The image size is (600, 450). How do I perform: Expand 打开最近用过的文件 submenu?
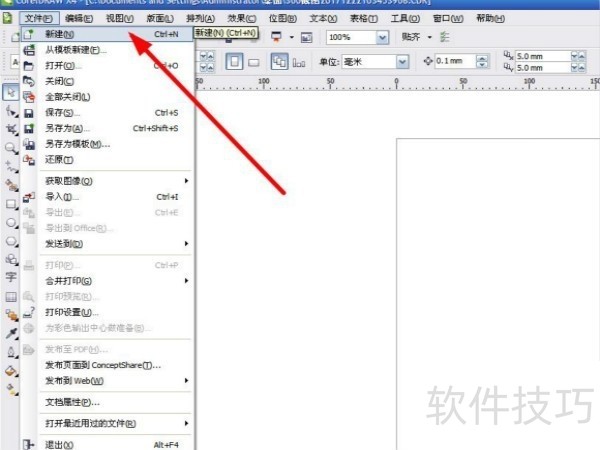point(90,423)
